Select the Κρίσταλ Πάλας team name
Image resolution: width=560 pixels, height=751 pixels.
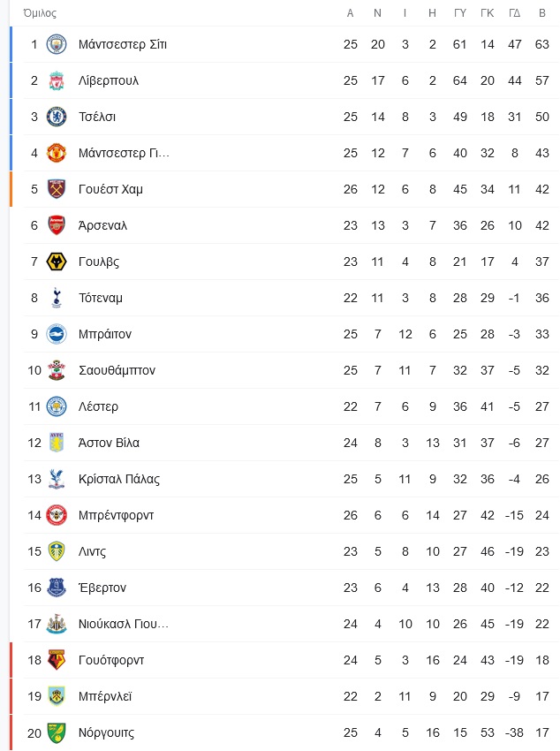[x=119, y=479]
